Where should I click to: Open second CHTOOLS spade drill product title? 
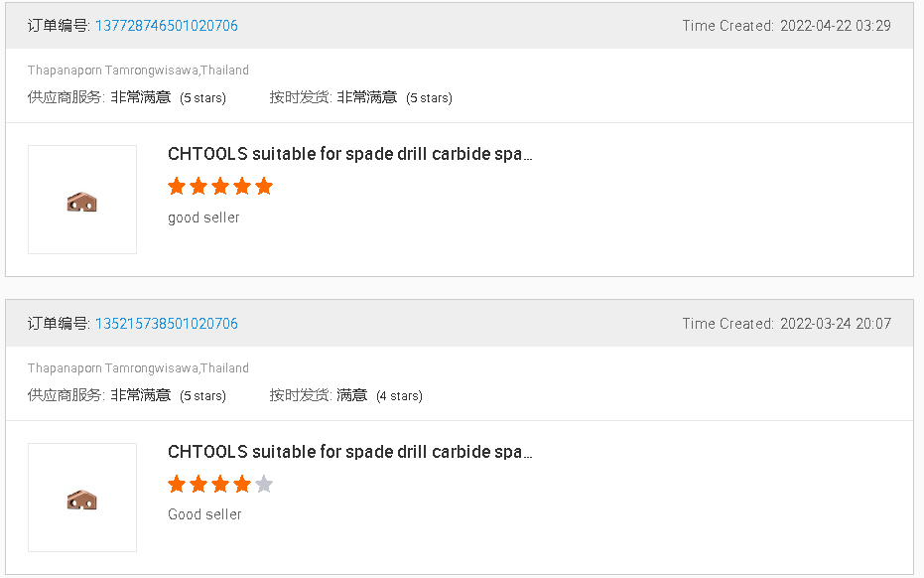tap(349, 452)
